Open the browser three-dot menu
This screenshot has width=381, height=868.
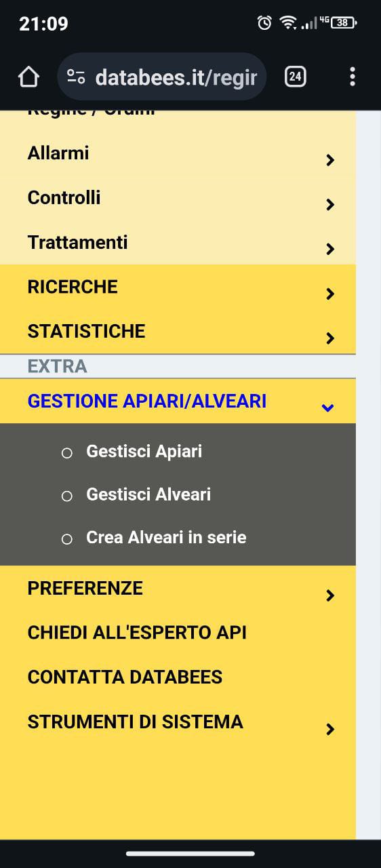tap(352, 77)
